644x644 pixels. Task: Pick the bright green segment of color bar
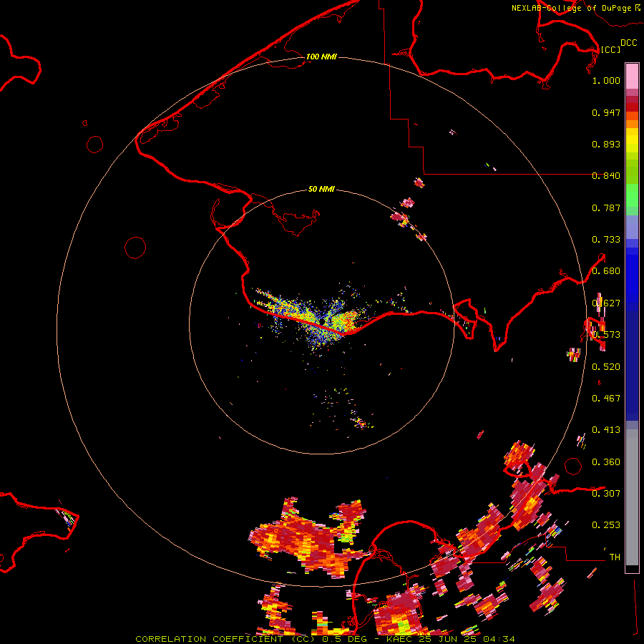click(x=632, y=195)
